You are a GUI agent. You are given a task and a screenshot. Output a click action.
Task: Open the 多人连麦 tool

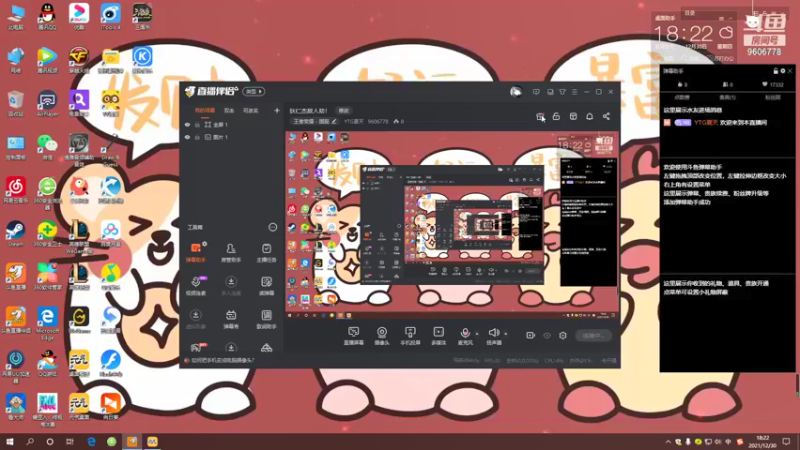coord(231,286)
